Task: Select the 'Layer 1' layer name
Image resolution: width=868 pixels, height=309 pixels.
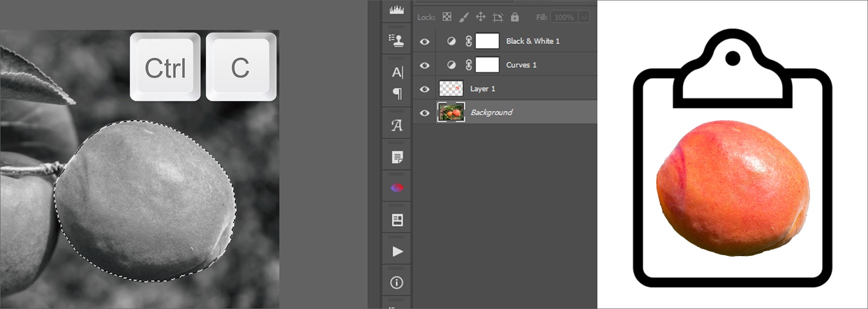Action: (482, 89)
